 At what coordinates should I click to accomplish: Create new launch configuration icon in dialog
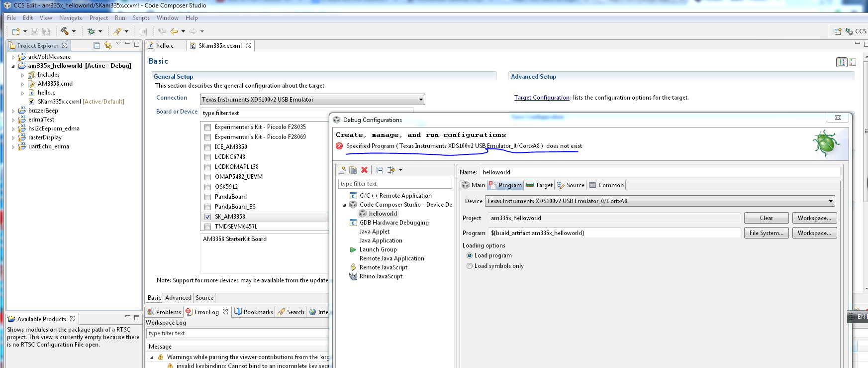[x=342, y=170]
